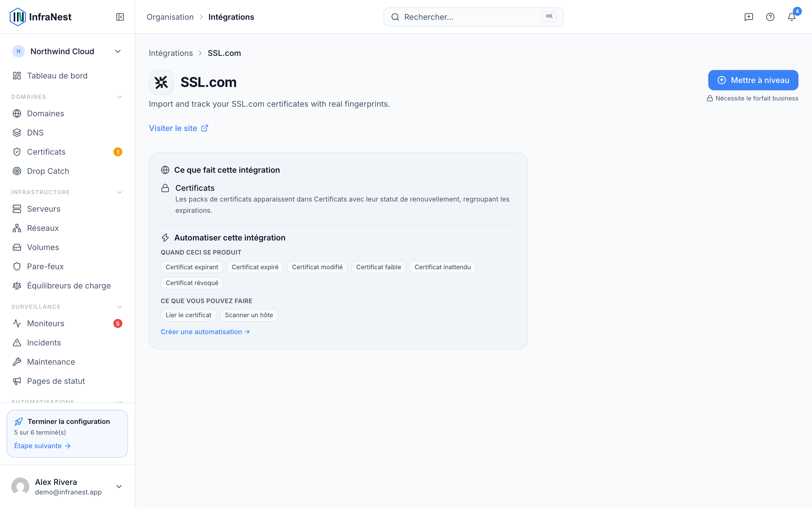Click the DNS layers icon
This screenshot has width=812, height=508.
tap(17, 133)
